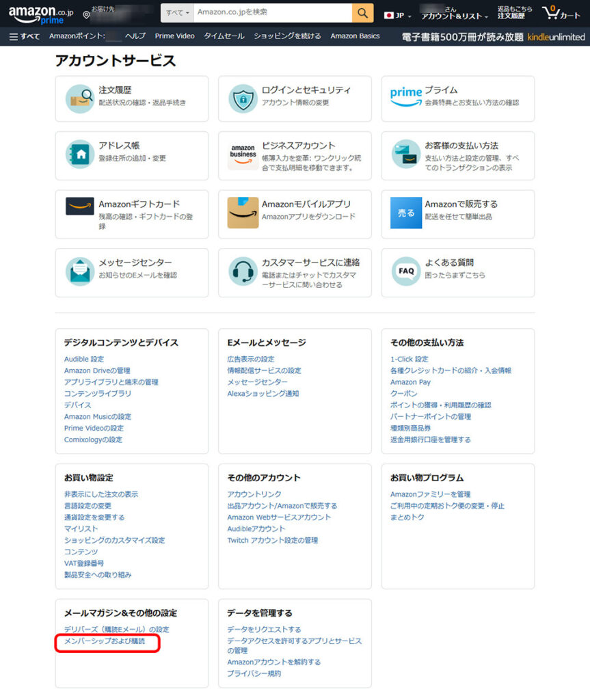Open 通貨設定を変更する link
This screenshot has height=700, width=590.
click(94, 517)
